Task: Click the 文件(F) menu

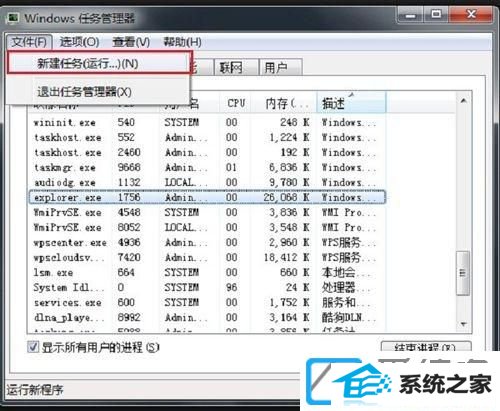Action: pyautogui.click(x=29, y=42)
